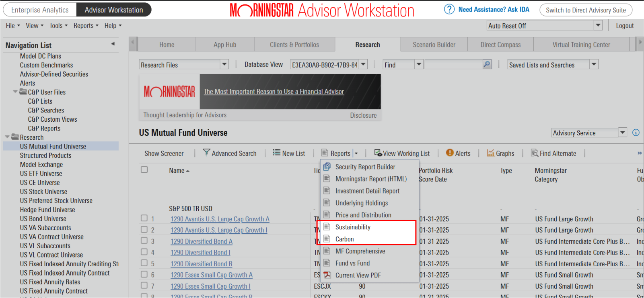Open the View Working List icon
This screenshot has height=298, width=644.
pos(378,153)
